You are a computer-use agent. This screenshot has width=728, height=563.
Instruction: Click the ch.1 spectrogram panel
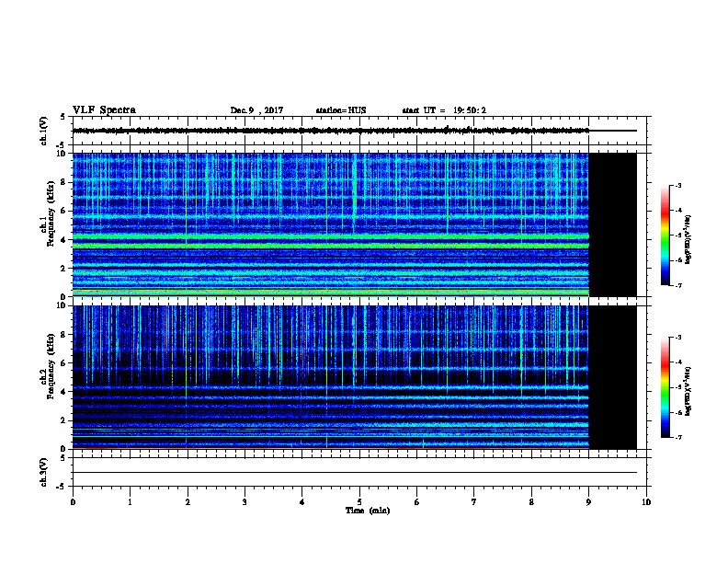354,224
